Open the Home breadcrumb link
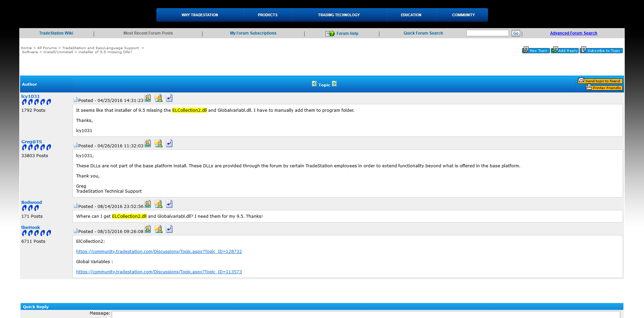 pos(26,48)
